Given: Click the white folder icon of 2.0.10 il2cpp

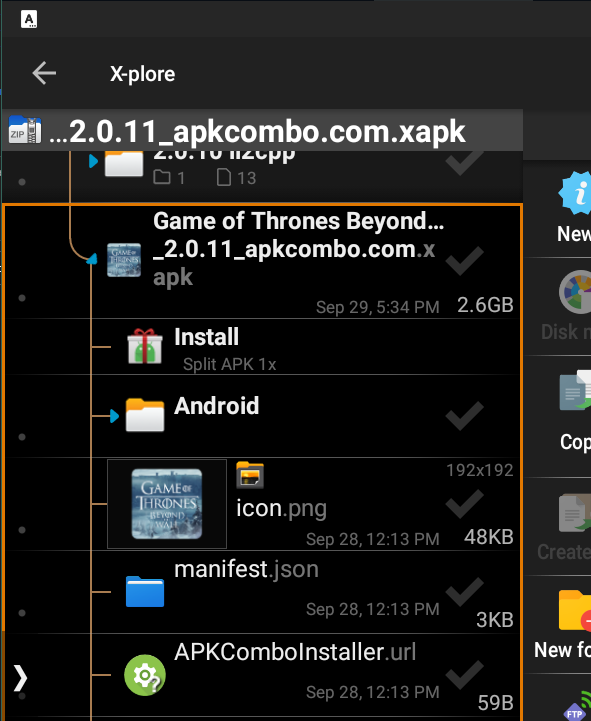Looking at the screenshot, I should 124,164.
